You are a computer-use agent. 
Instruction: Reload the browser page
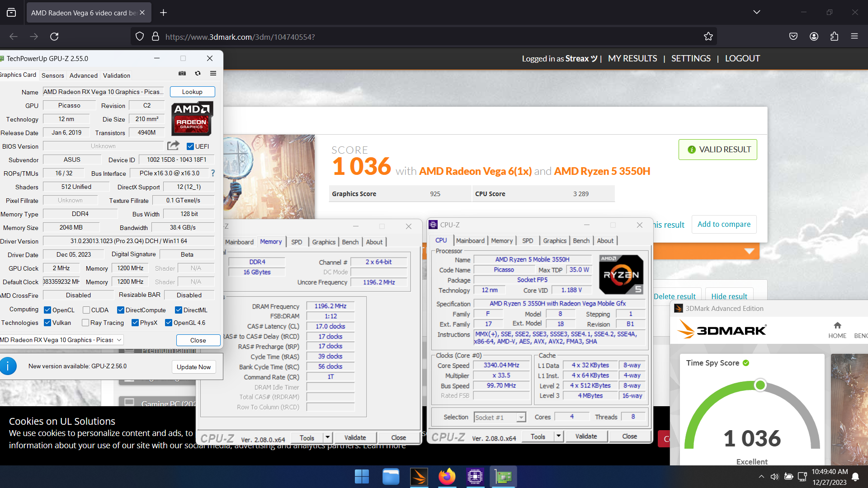click(54, 37)
